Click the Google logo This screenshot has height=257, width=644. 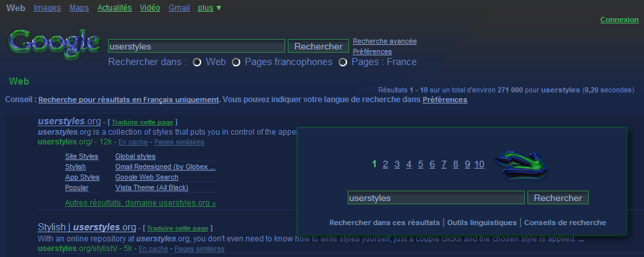click(x=54, y=44)
